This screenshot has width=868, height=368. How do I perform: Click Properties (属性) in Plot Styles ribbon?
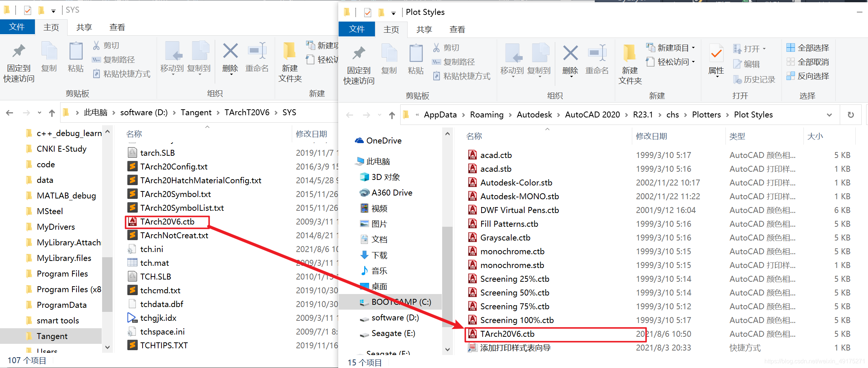[x=716, y=60]
